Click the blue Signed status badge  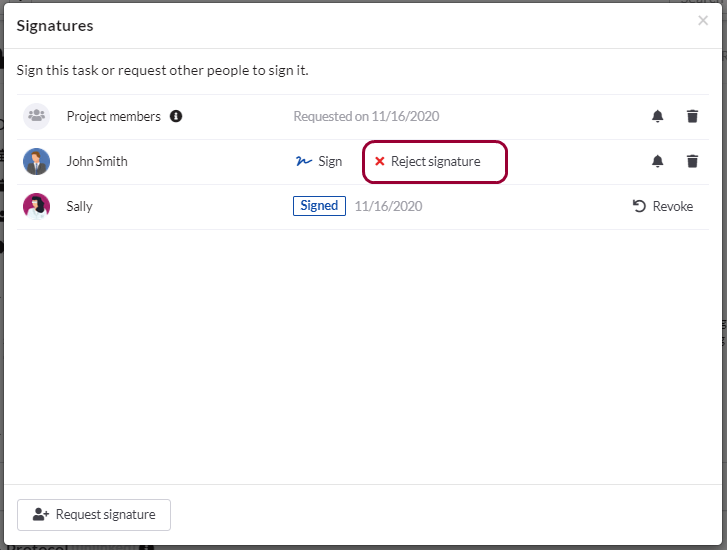[x=319, y=206]
